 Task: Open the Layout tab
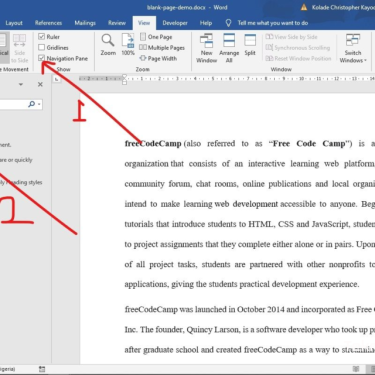click(14, 23)
